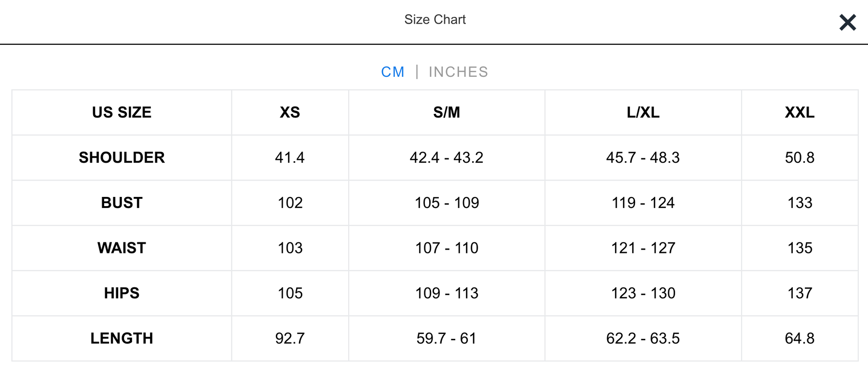
Task: Click the XXL hips value 137
Action: click(800, 293)
